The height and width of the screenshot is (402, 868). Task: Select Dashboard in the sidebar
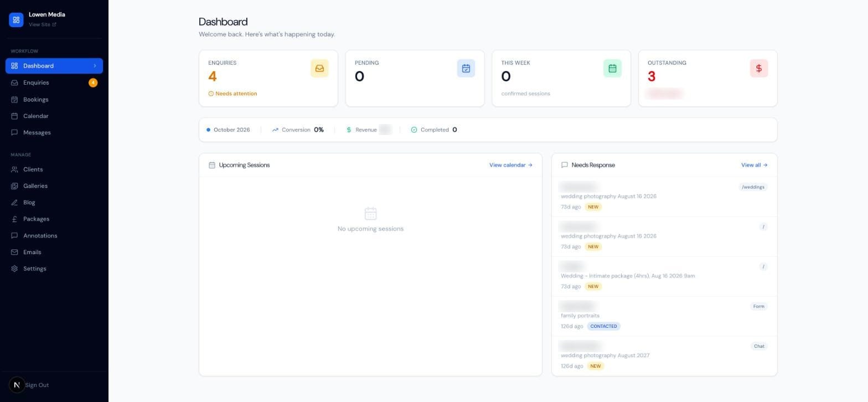pyautogui.click(x=54, y=66)
